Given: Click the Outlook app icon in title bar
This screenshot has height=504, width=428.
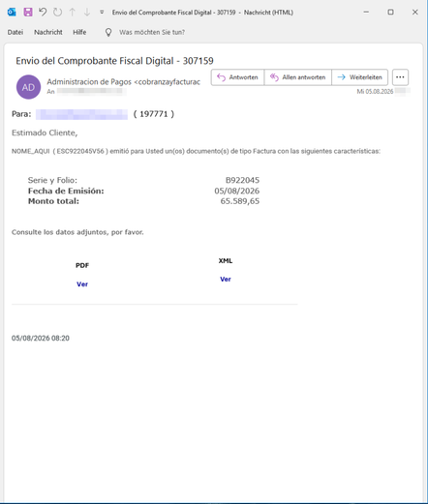Looking at the screenshot, I should [12, 13].
